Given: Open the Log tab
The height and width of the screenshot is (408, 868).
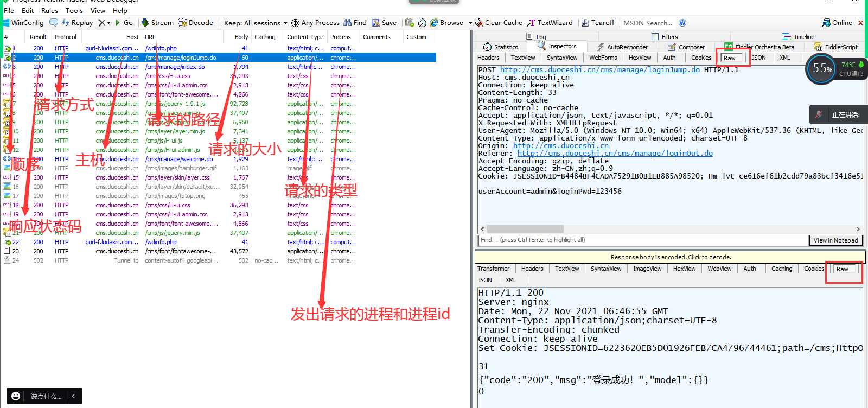Looking at the screenshot, I should tap(536, 37).
